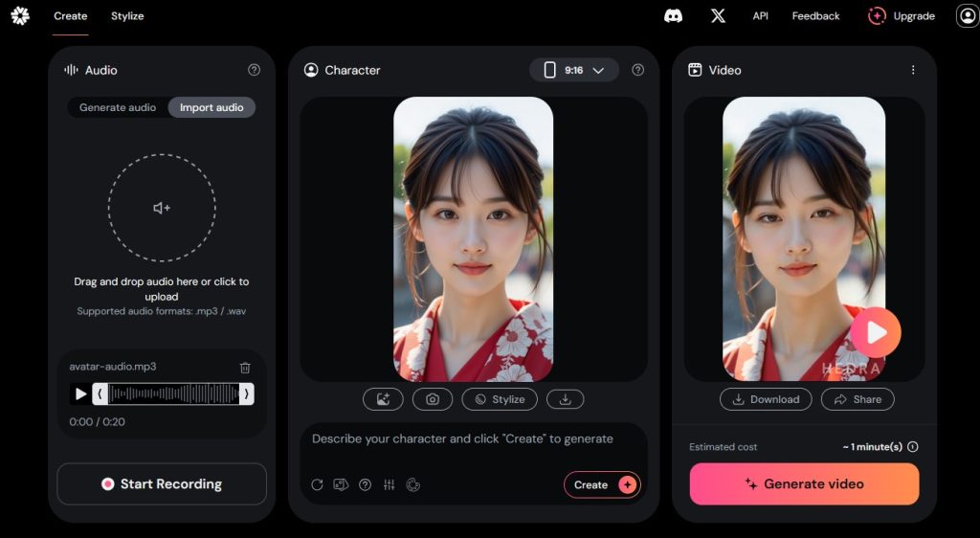
Task: Click the image variations icon below prompt
Action: pos(341,485)
